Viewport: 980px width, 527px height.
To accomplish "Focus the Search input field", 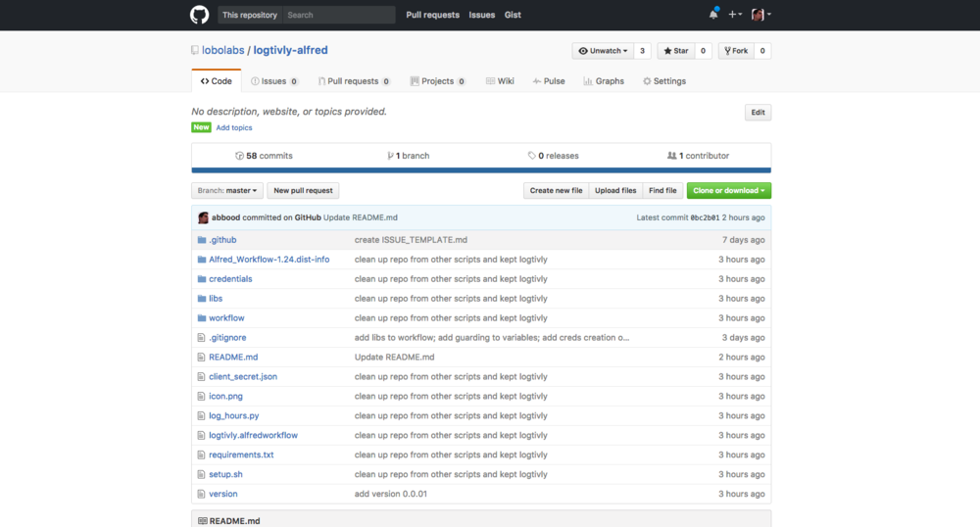I will pyautogui.click(x=339, y=15).
